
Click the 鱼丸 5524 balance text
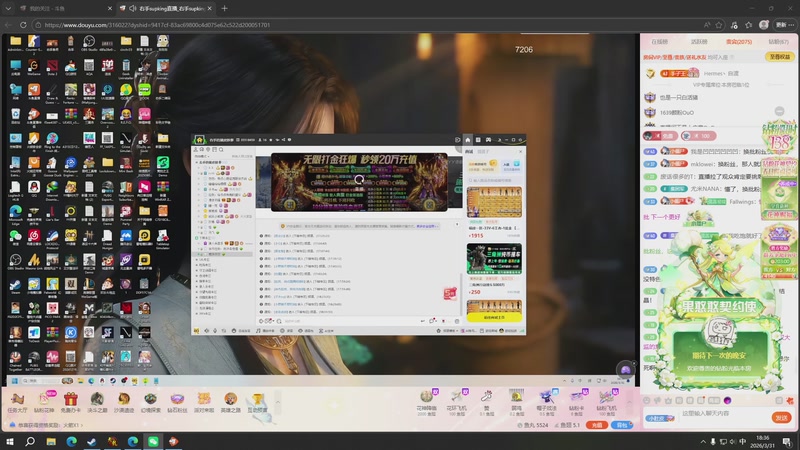[533, 425]
